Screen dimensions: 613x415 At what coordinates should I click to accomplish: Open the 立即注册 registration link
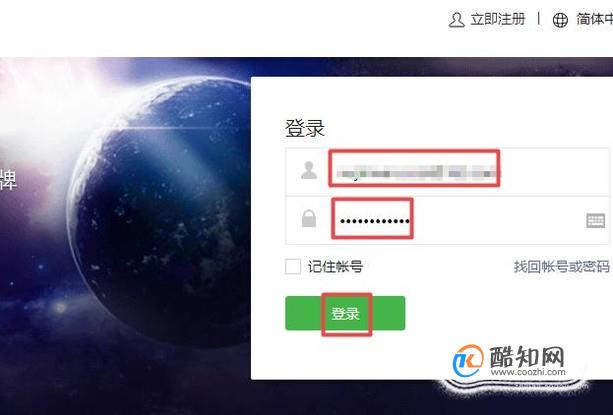[x=498, y=19]
